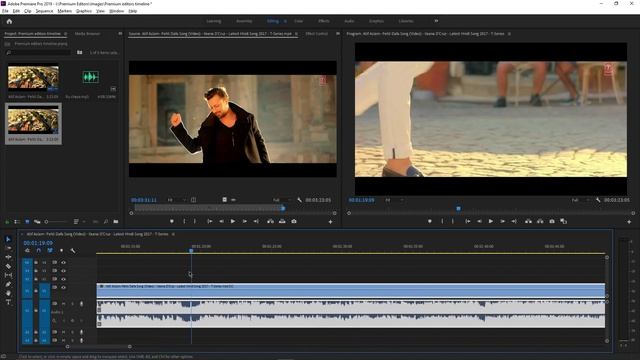Mute audio track A1

click(63, 304)
